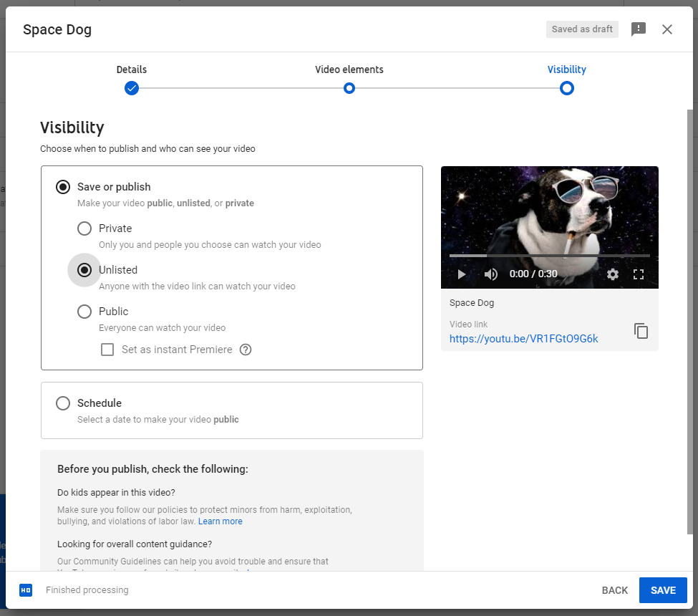This screenshot has height=616, width=698.
Task: Choose Unlisted visibility
Action: click(84, 270)
